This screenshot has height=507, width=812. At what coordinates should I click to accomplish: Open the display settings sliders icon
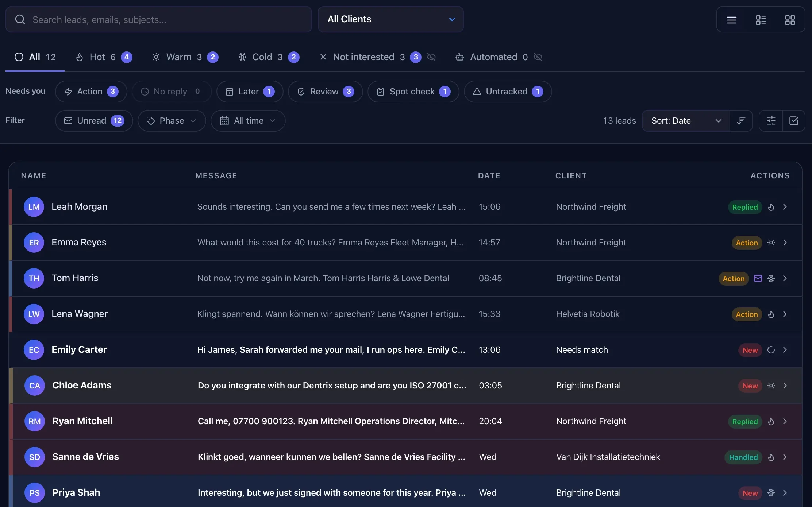pos(771,121)
